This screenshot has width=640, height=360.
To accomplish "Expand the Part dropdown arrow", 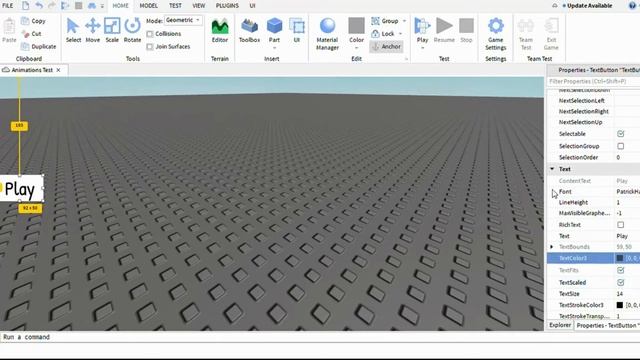I will tap(274, 48).
